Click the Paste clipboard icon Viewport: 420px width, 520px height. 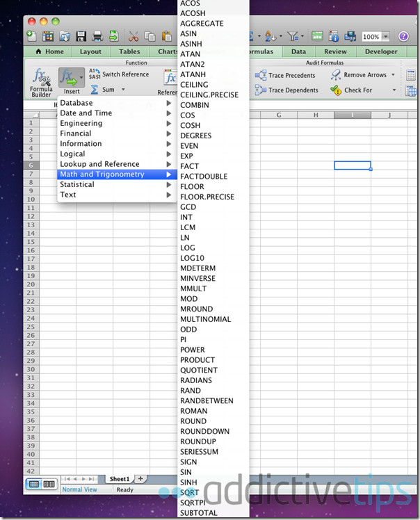tap(167, 36)
